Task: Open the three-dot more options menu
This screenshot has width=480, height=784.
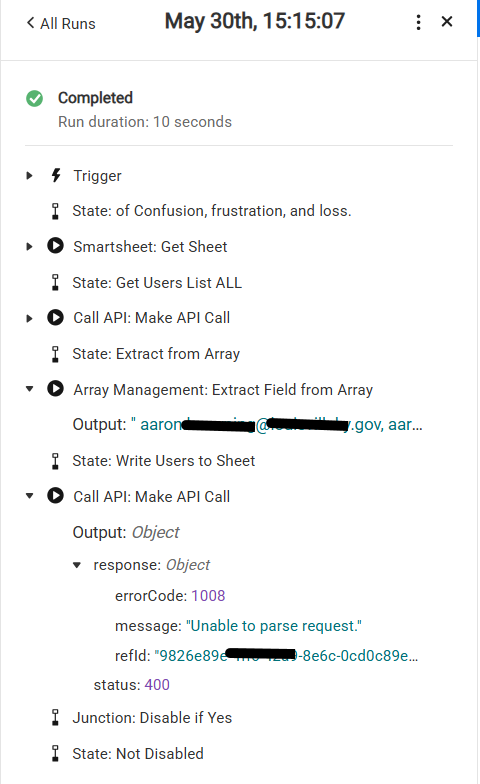Action: coord(418,22)
